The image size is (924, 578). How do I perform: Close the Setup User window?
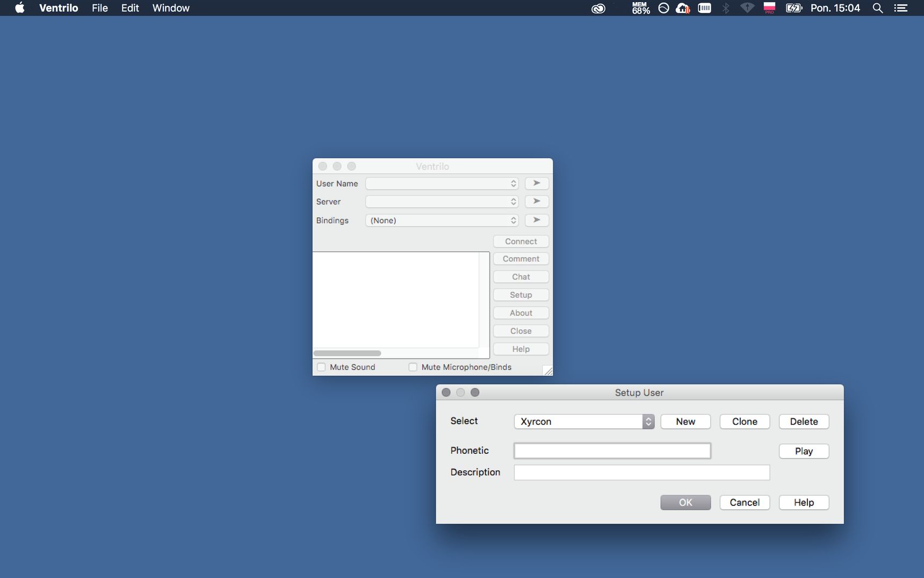click(x=446, y=393)
